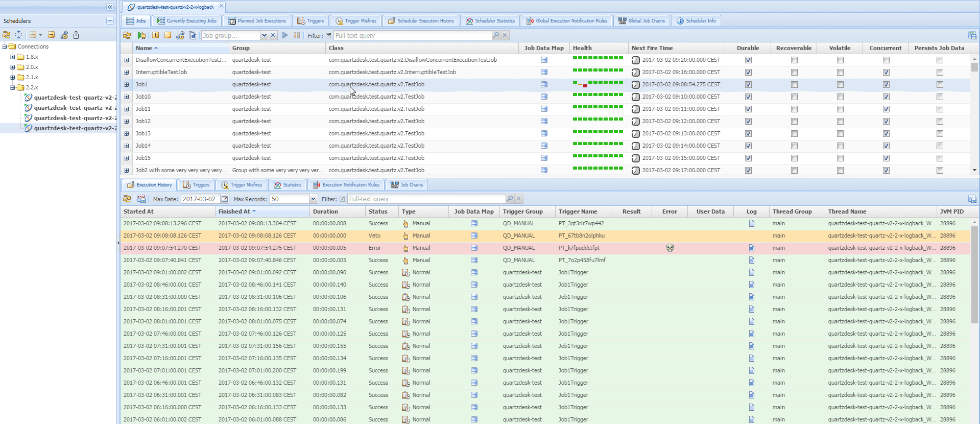Expand the 2.1.x connections folder
The image size is (980, 424).
point(13,77)
